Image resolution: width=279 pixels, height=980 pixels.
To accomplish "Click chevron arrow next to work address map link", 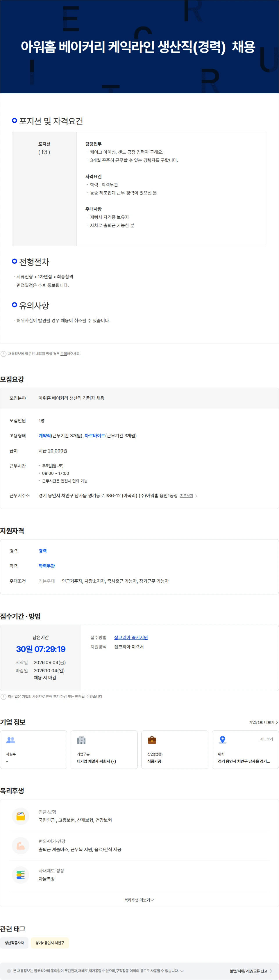I will (x=196, y=496).
